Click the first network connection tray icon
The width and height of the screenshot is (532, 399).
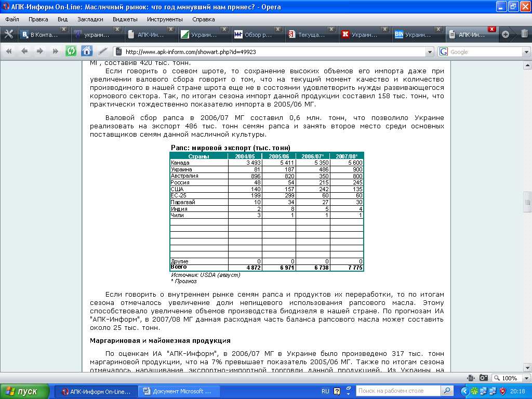484,391
